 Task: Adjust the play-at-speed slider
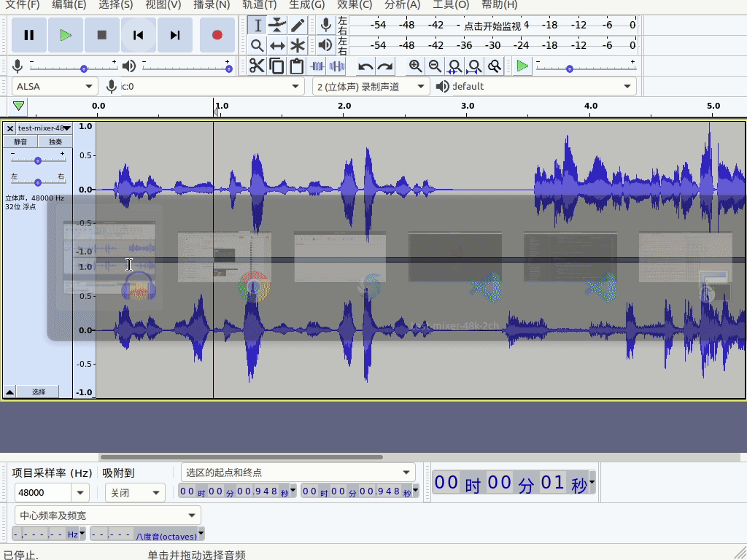[x=586, y=68]
